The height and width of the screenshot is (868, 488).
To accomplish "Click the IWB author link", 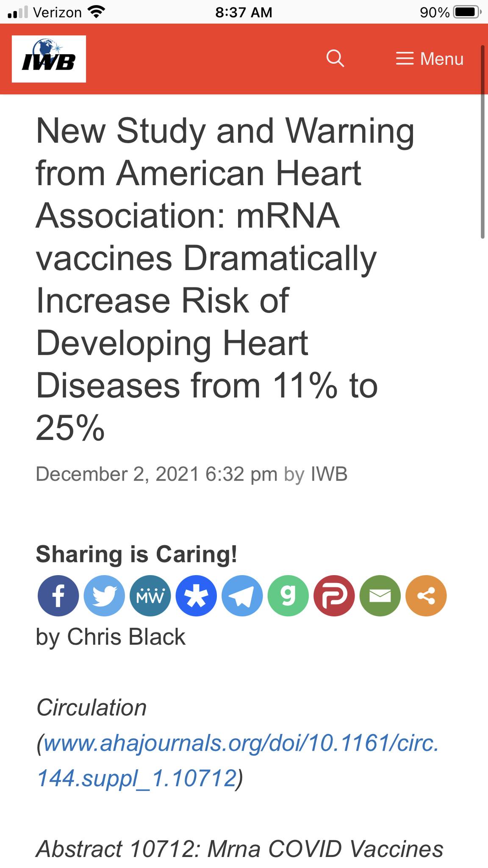I will (329, 474).
